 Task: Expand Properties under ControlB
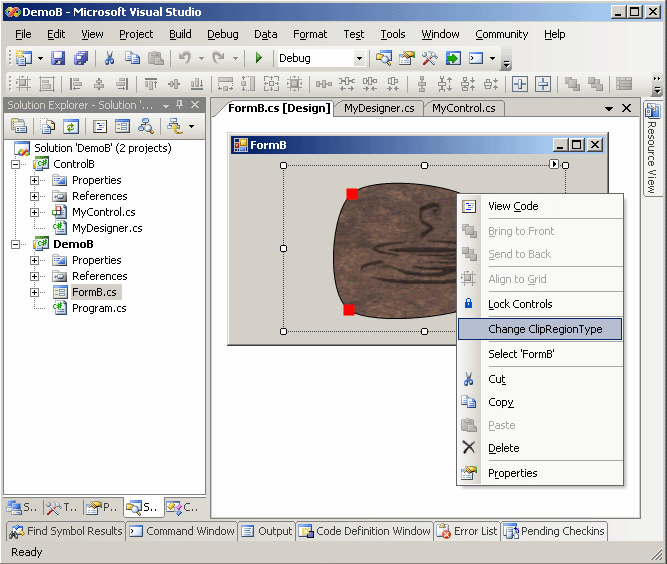coord(34,180)
